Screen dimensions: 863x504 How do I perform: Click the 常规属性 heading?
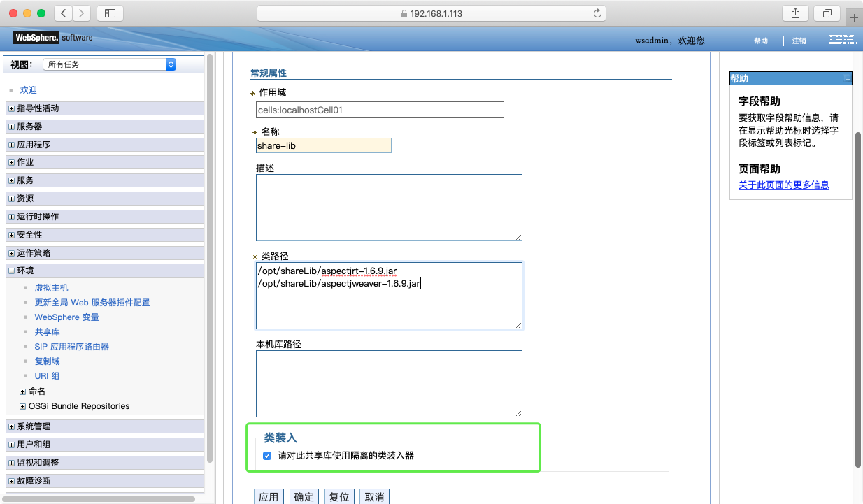pos(269,73)
